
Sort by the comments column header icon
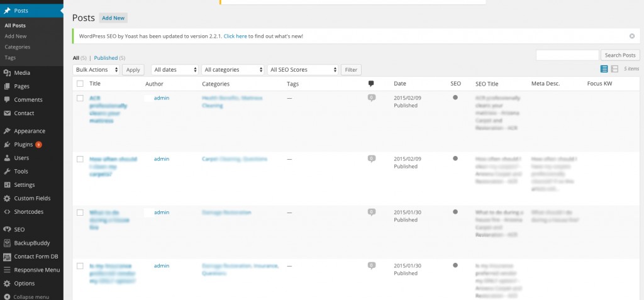click(371, 84)
